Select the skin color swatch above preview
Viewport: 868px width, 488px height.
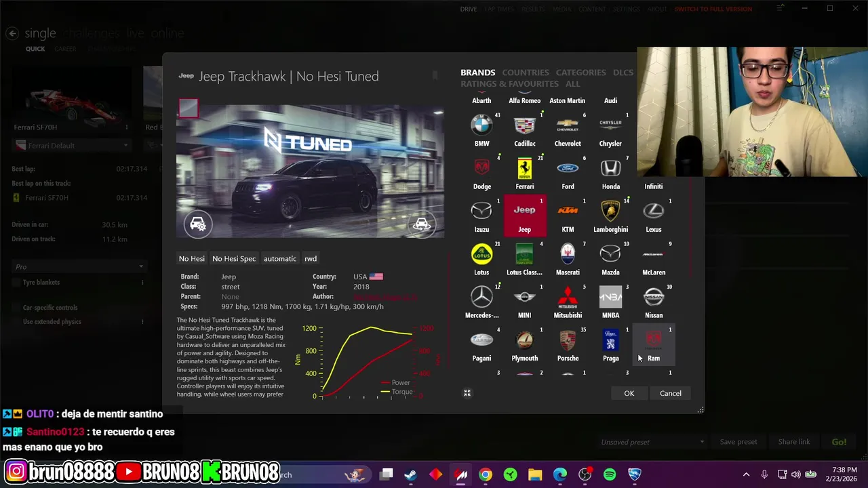[189, 108]
